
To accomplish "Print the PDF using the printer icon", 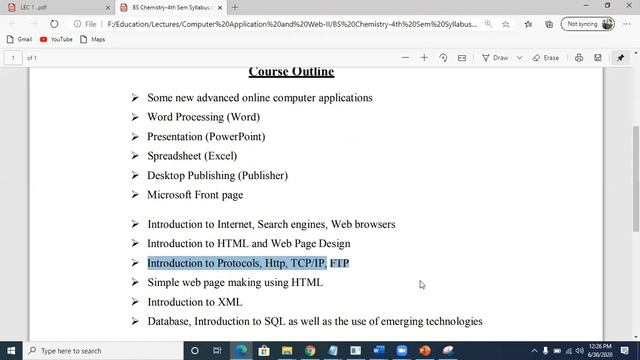I will pos(579,58).
